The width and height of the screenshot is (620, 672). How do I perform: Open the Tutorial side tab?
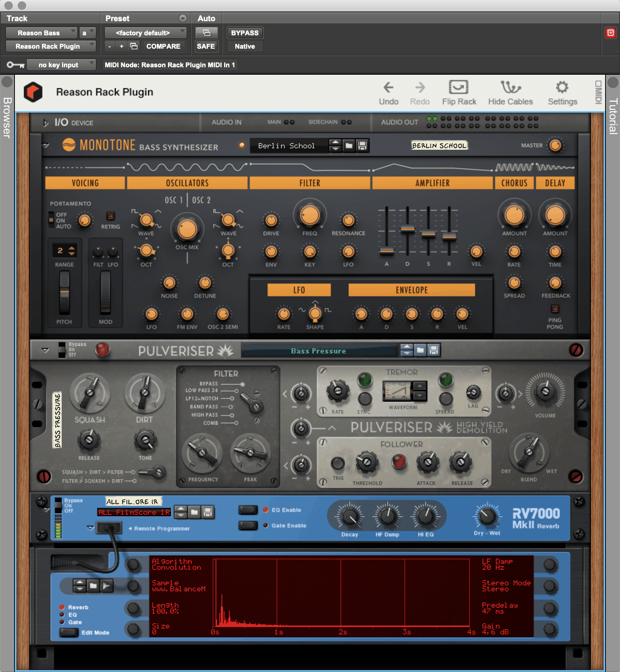(613, 116)
